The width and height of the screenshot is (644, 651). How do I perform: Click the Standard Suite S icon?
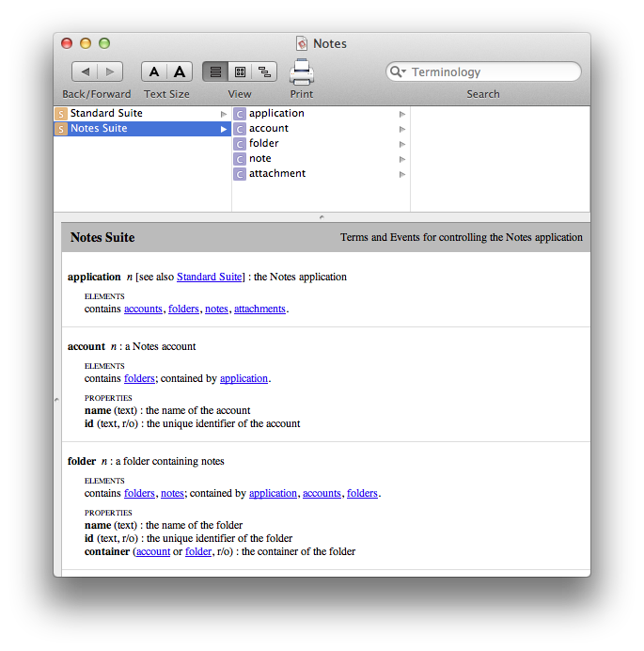(61, 114)
